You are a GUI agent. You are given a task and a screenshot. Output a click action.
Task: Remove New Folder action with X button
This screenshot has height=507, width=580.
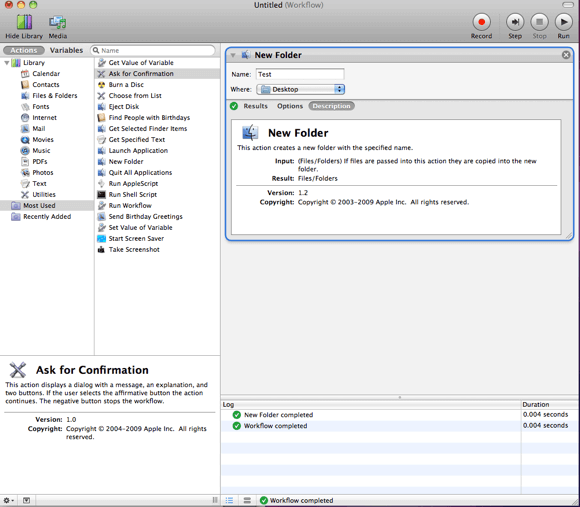pyautogui.click(x=566, y=55)
